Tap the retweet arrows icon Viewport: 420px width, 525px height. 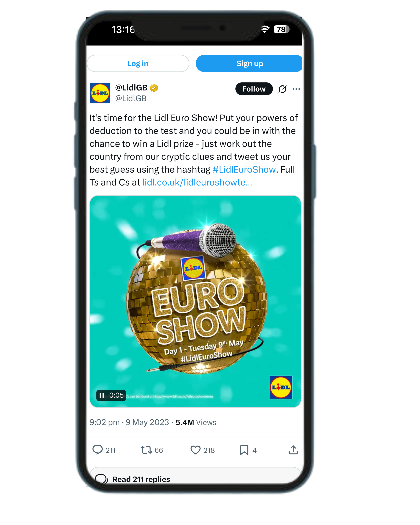[146, 450]
